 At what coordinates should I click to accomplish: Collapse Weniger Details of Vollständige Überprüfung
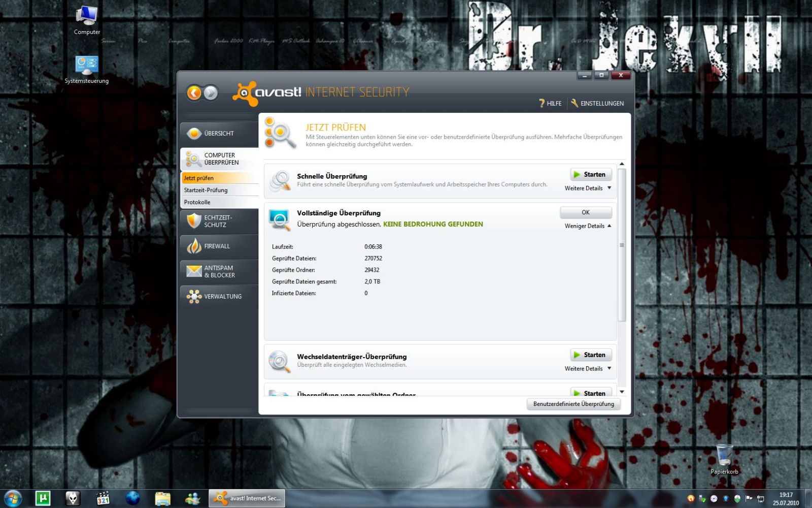tap(588, 226)
